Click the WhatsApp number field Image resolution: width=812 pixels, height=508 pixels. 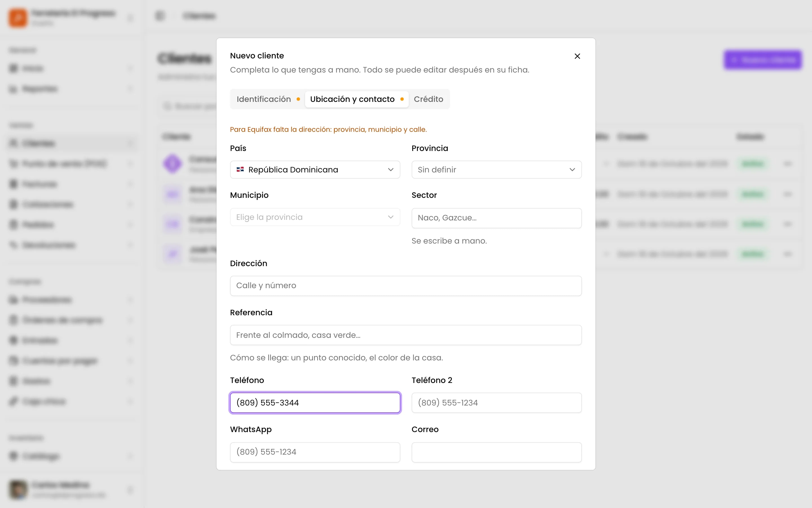pos(315,452)
